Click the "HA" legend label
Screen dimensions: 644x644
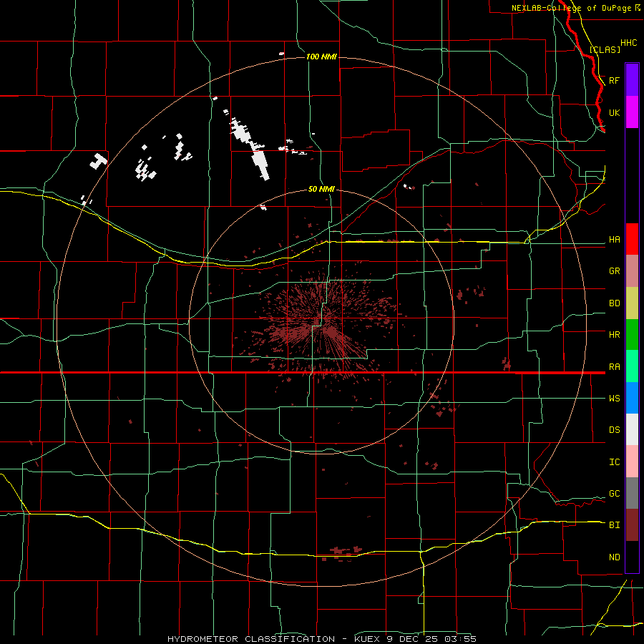click(615, 240)
